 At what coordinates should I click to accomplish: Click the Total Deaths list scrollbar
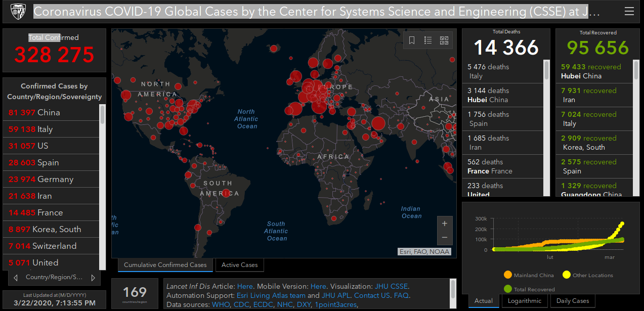pyautogui.click(x=546, y=127)
